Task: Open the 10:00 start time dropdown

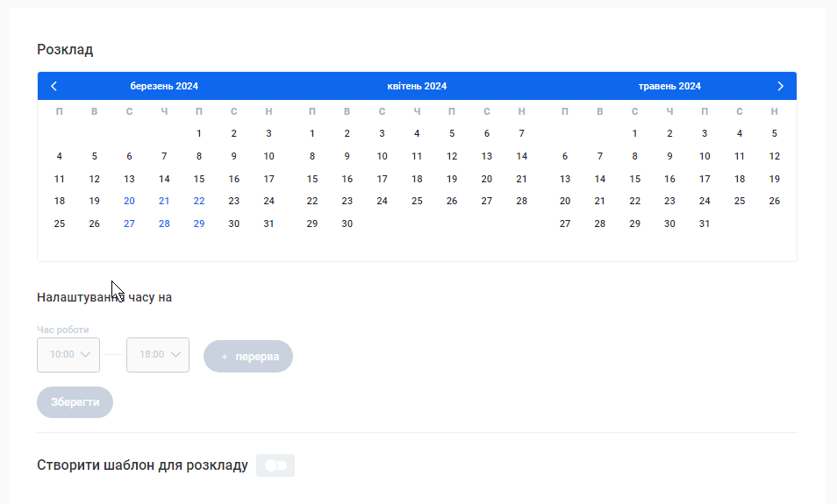Action: (x=68, y=355)
